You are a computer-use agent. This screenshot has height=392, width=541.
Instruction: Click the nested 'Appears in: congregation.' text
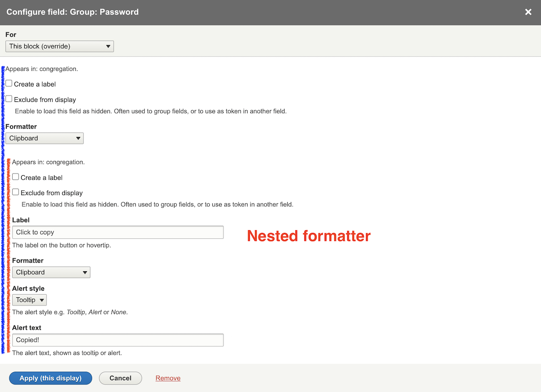click(49, 162)
